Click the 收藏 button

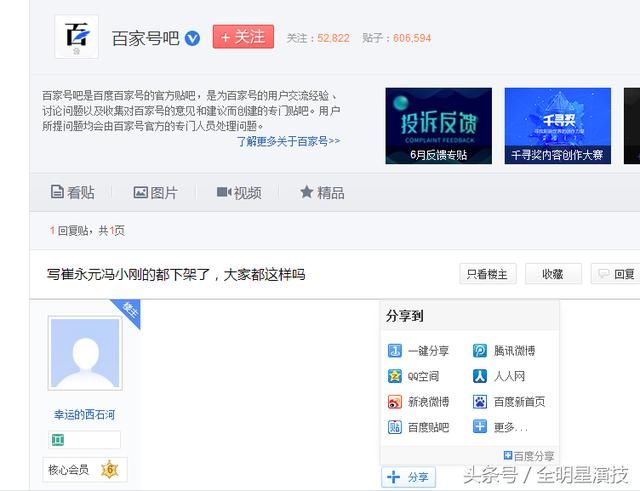click(x=553, y=274)
